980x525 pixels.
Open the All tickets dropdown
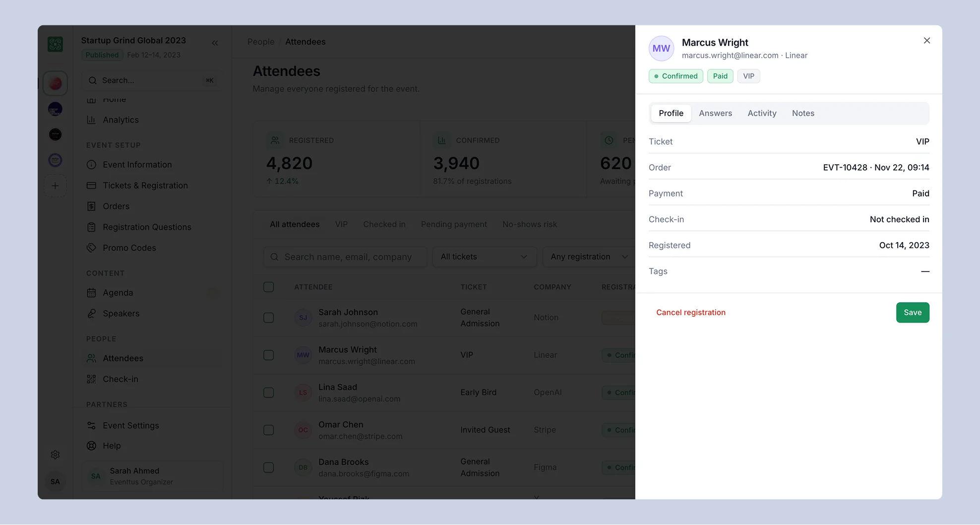[485, 257]
